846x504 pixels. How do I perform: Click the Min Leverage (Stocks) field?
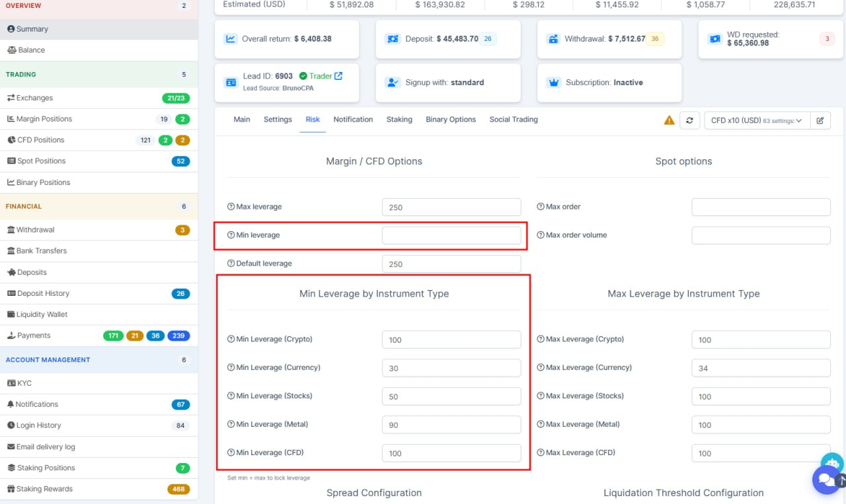point(451,396)
